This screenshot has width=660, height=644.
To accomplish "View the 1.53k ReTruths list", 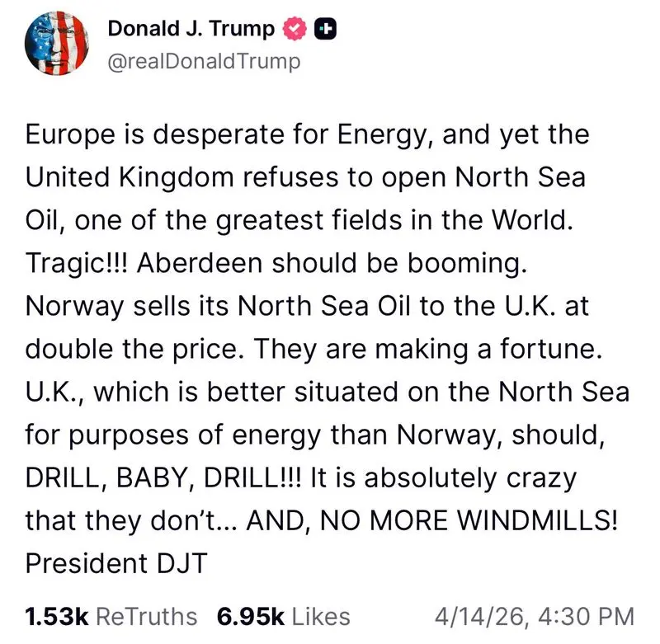I will [111, 616].
